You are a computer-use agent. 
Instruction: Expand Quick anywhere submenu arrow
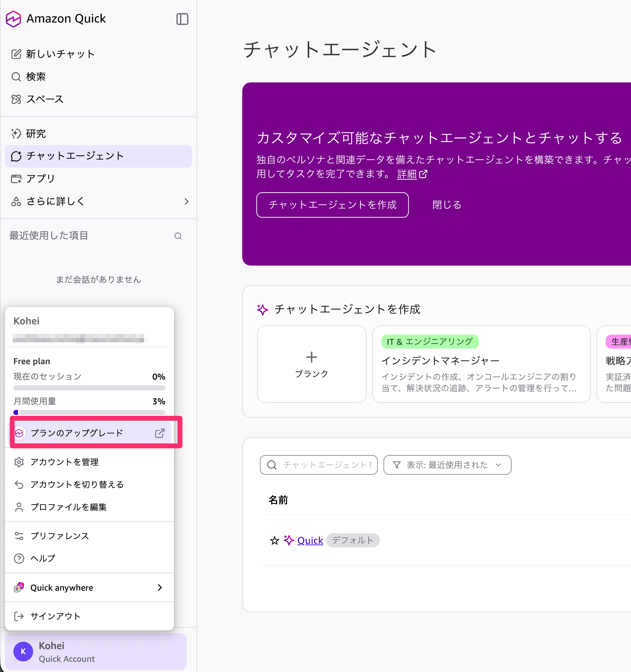[160, 587]
